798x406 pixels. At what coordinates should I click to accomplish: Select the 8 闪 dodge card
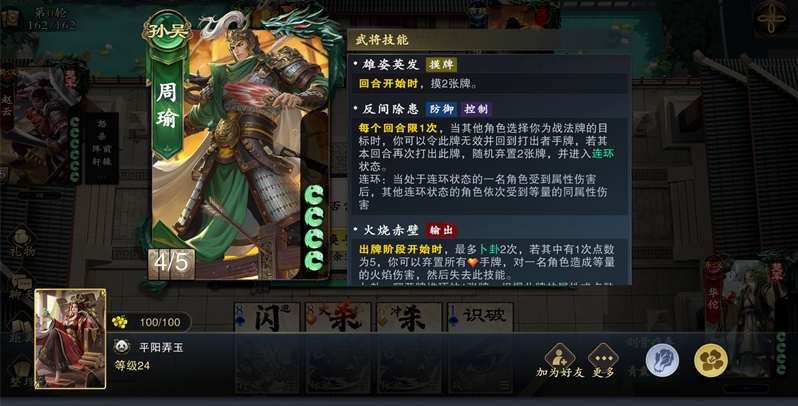click(x=268, y=317)
